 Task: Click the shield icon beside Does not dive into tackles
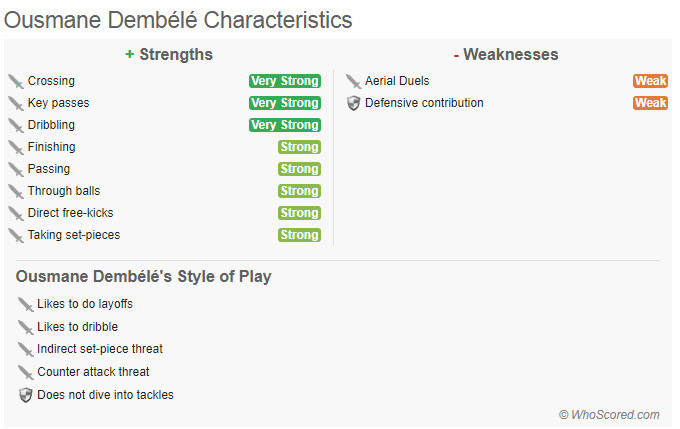click(26, 395)
